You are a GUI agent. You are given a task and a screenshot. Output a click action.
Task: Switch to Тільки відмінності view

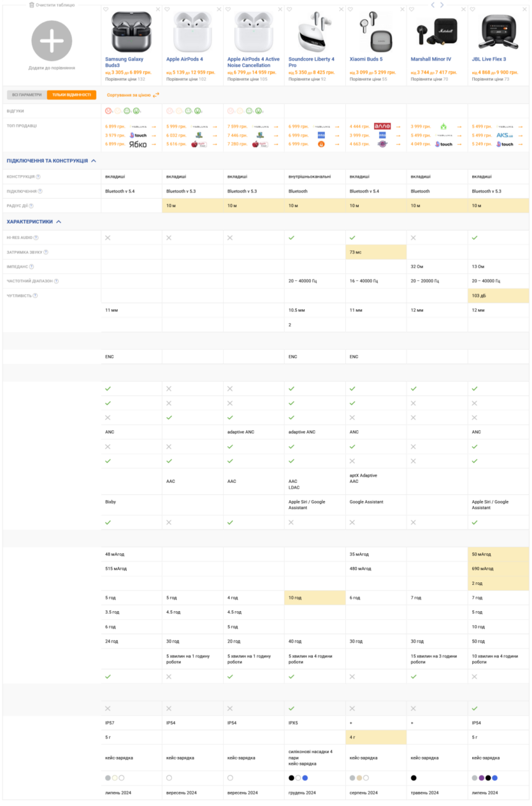point(71,95)
